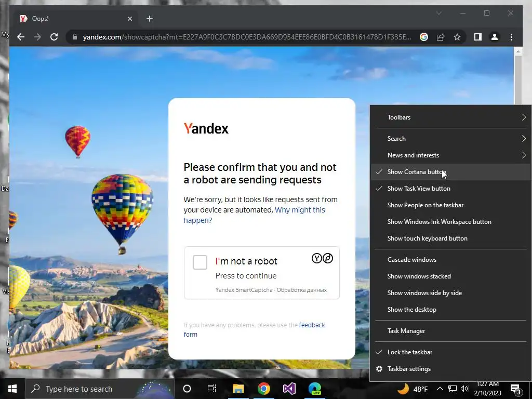Viewport: 532px width, 399px height.
Task: Click the search highlights illustration in taskbar
Action: tap(154, 390)
